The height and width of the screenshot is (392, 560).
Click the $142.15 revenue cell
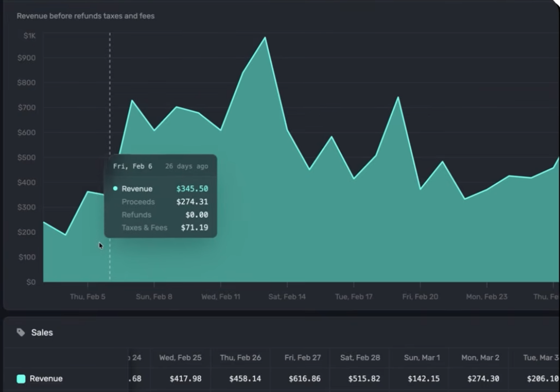pos(424,379)
